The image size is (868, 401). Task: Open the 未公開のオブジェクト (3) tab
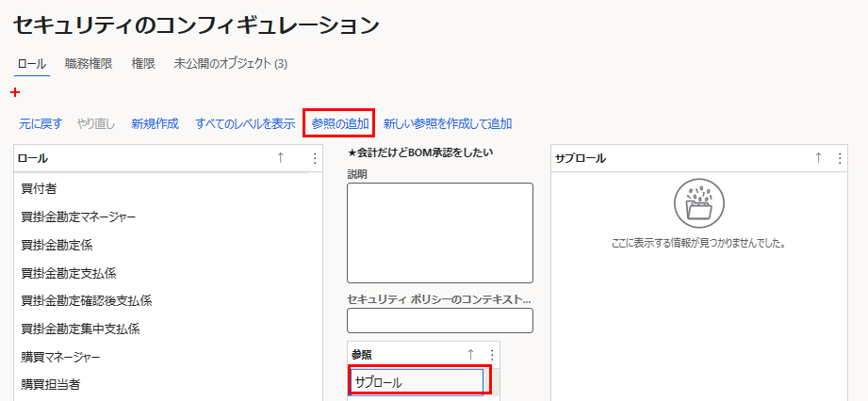click(230, 64)
